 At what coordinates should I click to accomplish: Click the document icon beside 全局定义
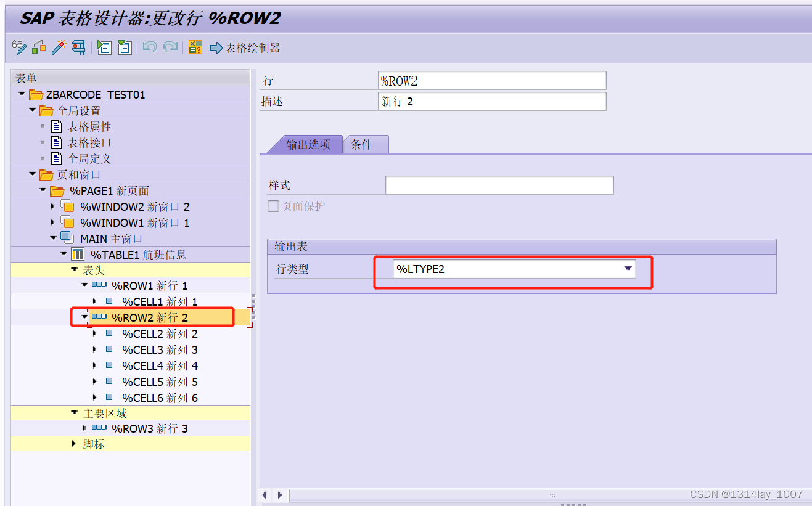click(56, 158)
